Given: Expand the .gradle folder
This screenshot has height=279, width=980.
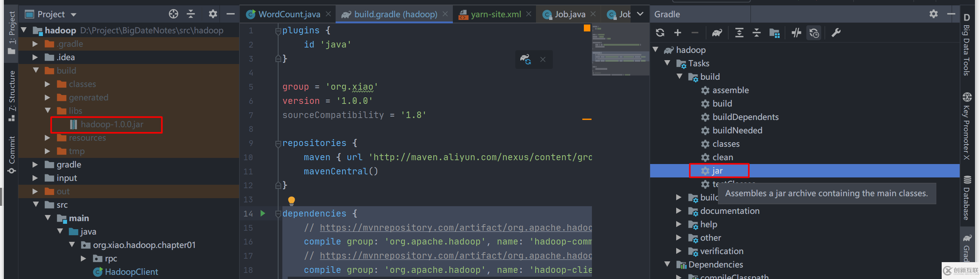Looking at the screenshot, I should point(35,44).
